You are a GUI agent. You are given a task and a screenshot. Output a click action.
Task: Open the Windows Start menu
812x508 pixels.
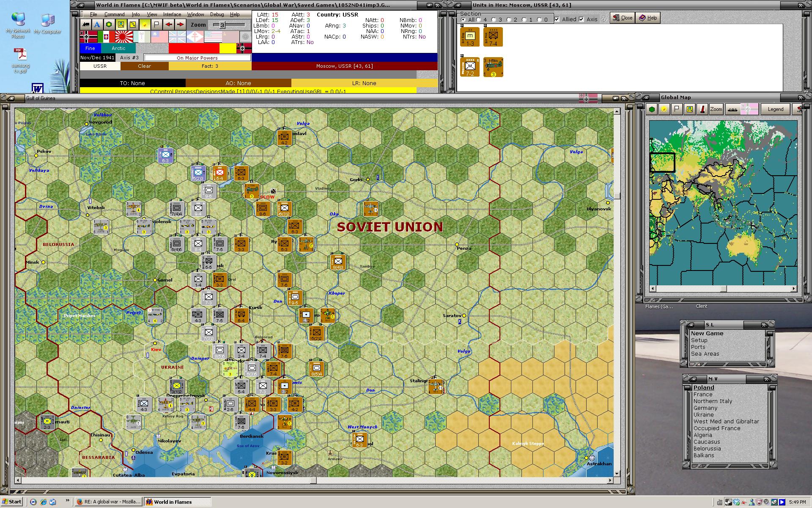tap(11, 502)
